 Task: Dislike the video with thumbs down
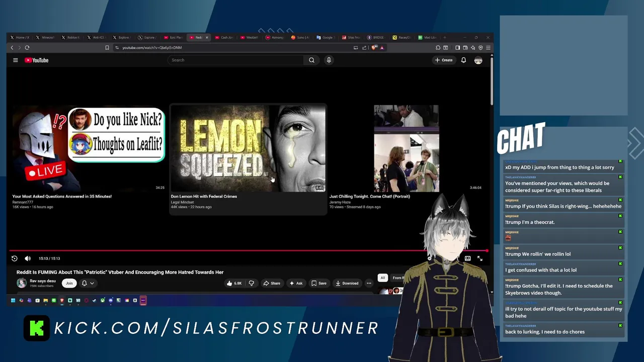(x=252, y=283)
